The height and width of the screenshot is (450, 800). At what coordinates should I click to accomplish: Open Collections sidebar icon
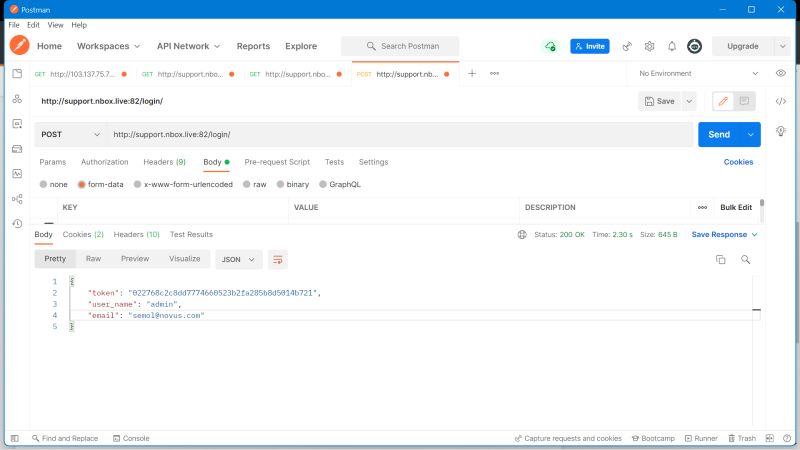17,73
